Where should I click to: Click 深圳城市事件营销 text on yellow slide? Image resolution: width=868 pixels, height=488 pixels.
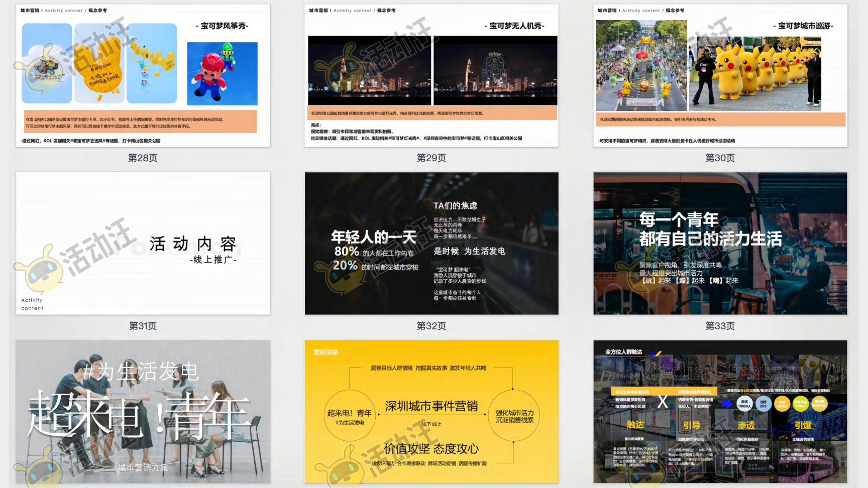pyautogui.click(x=431, y=406)
